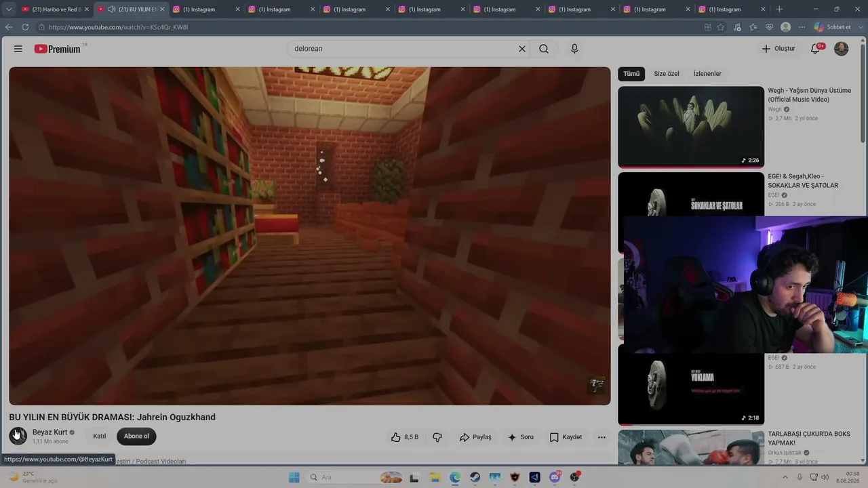This screenshot has height=488, width=868.
Task: Open the 'TARLABAŞI ÇUKUR'DA BOKS' thumbnail
Action: coord(691,447)
